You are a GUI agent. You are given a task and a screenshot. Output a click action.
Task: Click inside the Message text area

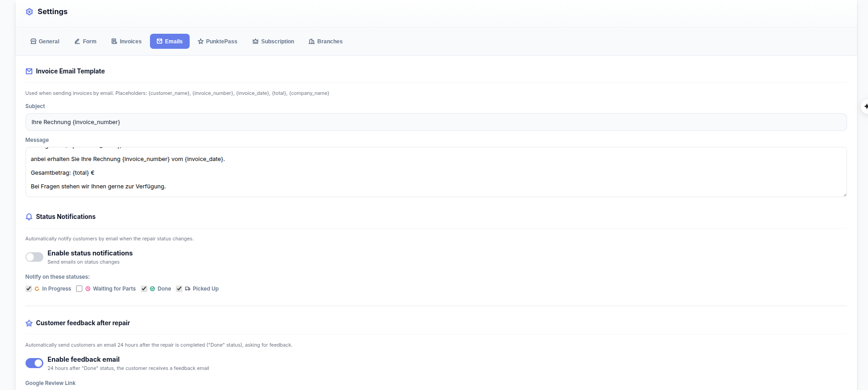[x=436, y=172]
